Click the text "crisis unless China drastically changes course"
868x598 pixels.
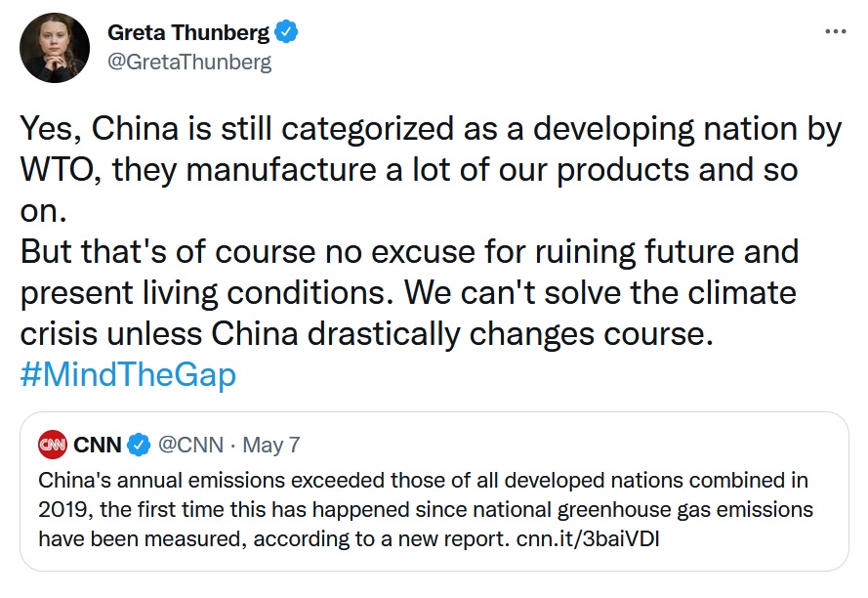coord(366,335)
